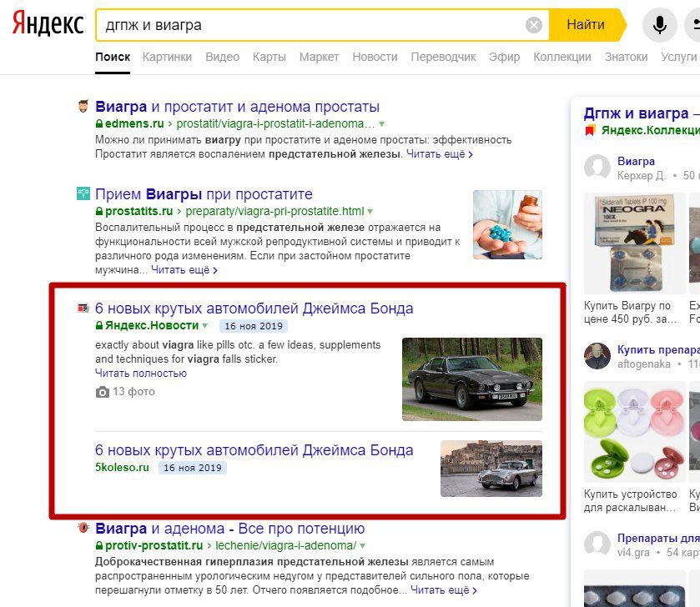Switch to the Картинки tab
The image size is (700, 607).
click(167, 57)
